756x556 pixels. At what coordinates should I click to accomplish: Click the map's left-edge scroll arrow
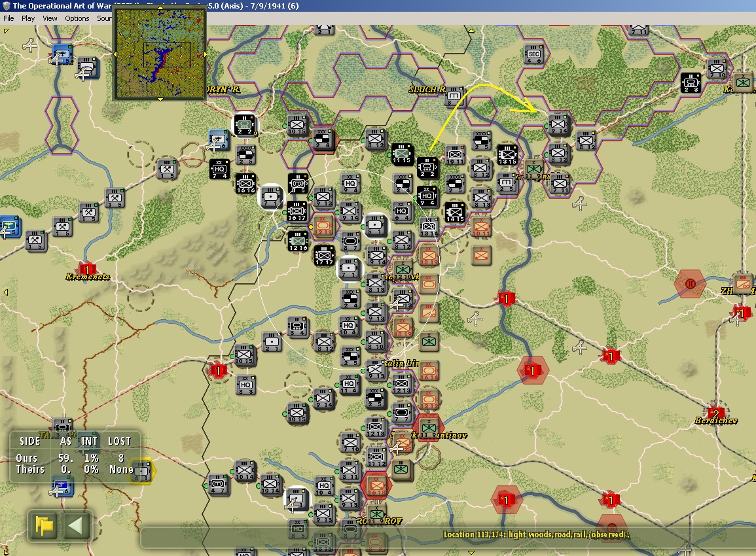click(x=6, y=292)
